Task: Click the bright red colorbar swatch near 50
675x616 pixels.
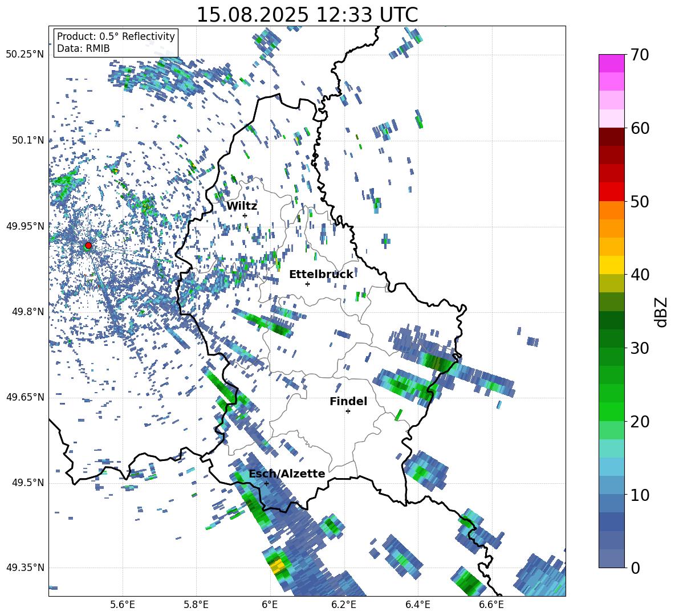Action: tap(611, 192)
